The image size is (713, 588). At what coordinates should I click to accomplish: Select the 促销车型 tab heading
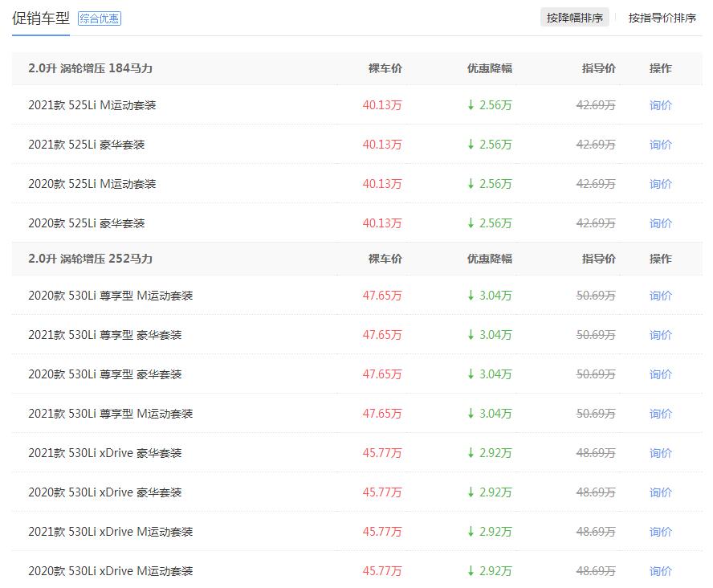click(40, 18)
